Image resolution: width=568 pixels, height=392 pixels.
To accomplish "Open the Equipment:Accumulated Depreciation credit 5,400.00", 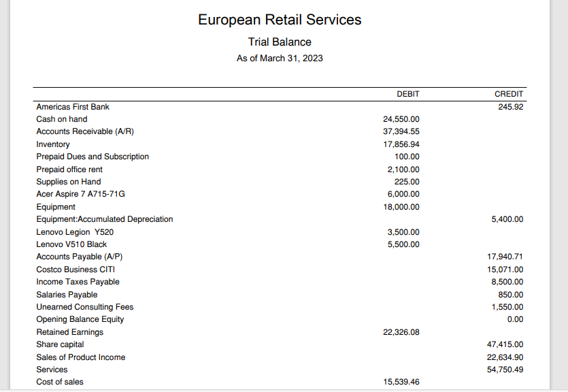I will pyautogui.click(x=507, y=219).
